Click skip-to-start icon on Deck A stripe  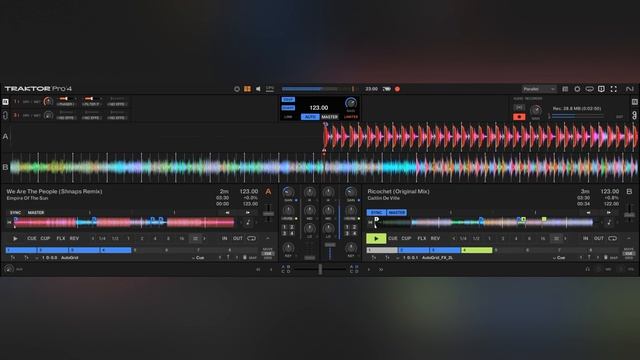click(9, 222)
